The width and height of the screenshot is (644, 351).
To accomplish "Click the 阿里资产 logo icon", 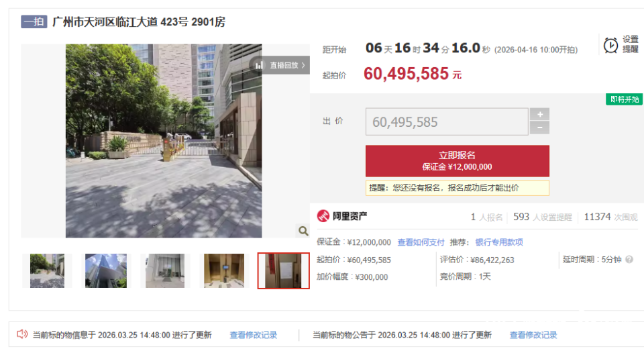I will pos(323,216).
